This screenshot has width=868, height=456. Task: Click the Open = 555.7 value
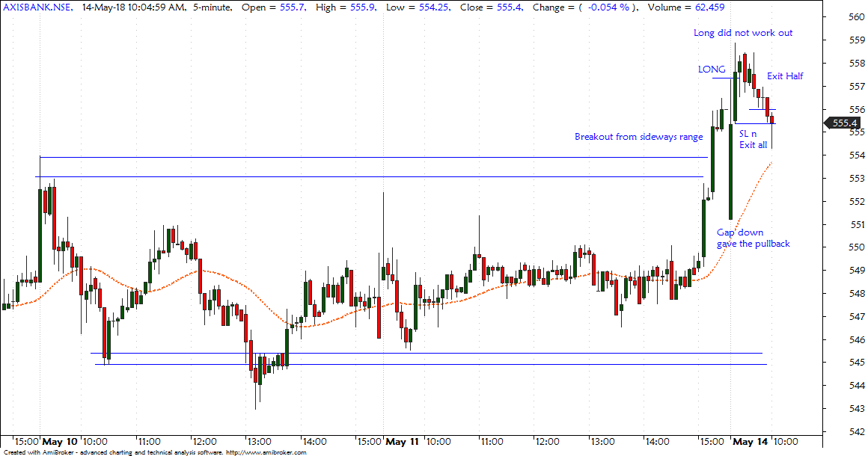[x=274, y=7]
